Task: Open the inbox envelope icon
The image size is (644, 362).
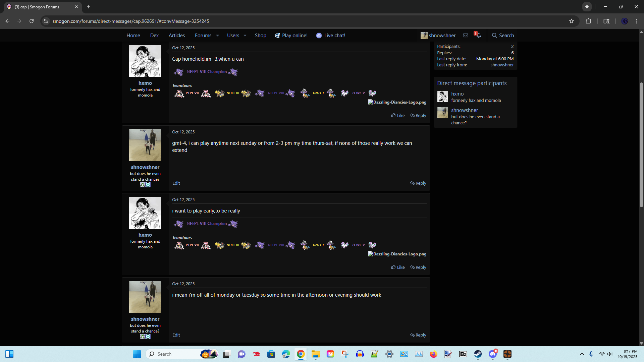Action: (466, 36)
